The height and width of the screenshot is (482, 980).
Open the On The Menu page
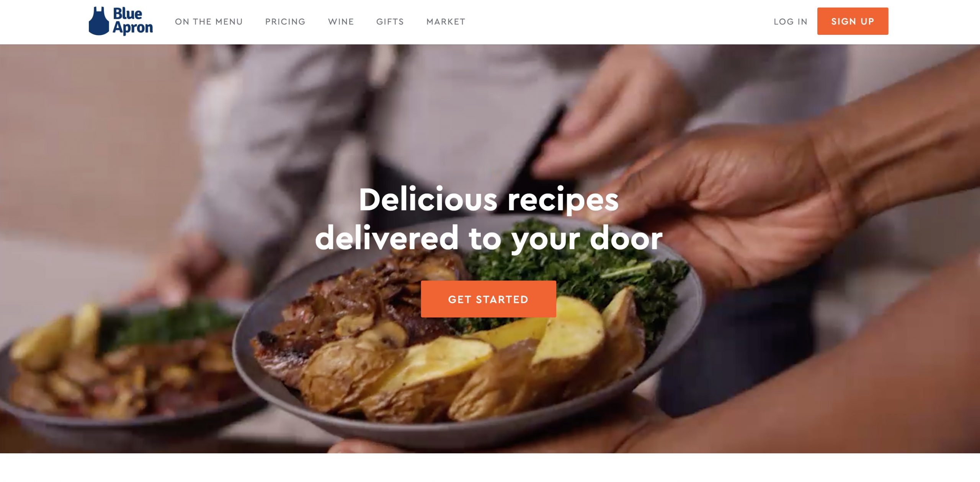(209, 22)
